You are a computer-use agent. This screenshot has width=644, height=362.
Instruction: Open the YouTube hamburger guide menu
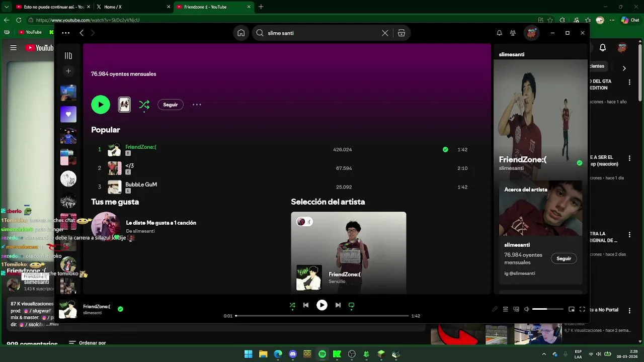(14, 48)
